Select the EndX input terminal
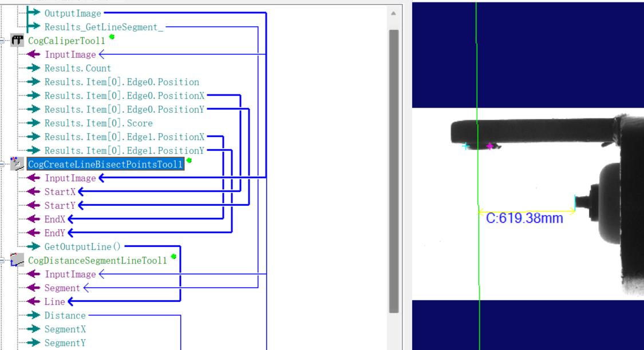 coord(55,219)
